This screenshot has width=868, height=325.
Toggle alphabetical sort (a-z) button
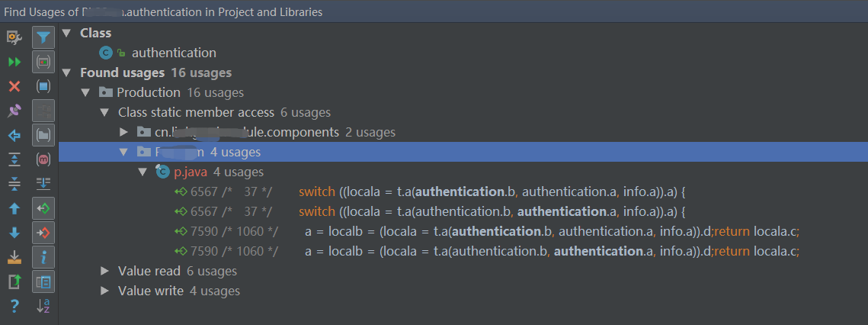click(43, 306)
